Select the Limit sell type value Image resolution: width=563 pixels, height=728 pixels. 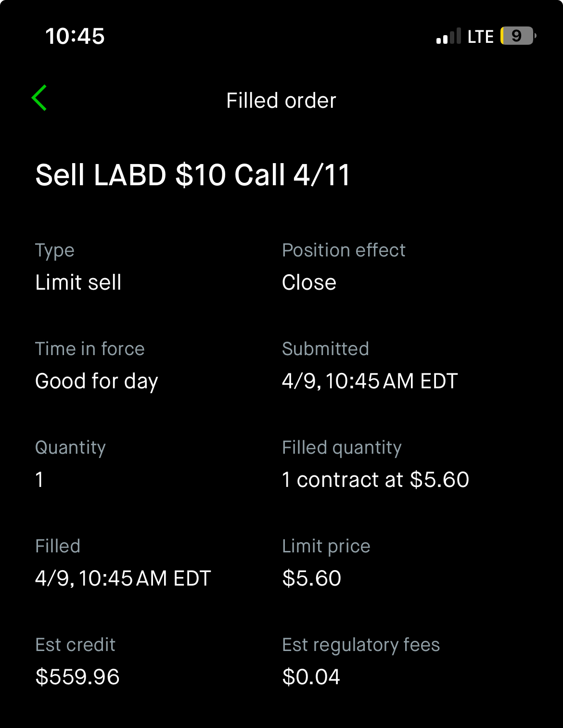coord(78,282)
